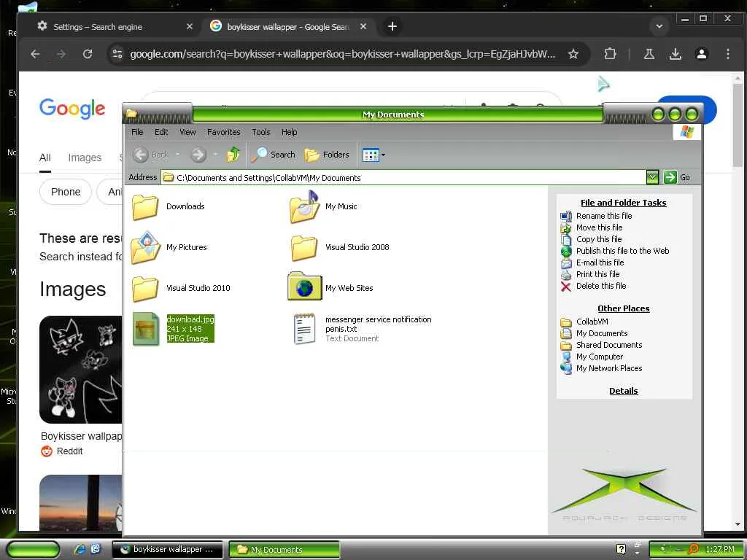Select the messenger service notification text file icon
This screenshot has width=747, height=560.
[304, 329]
